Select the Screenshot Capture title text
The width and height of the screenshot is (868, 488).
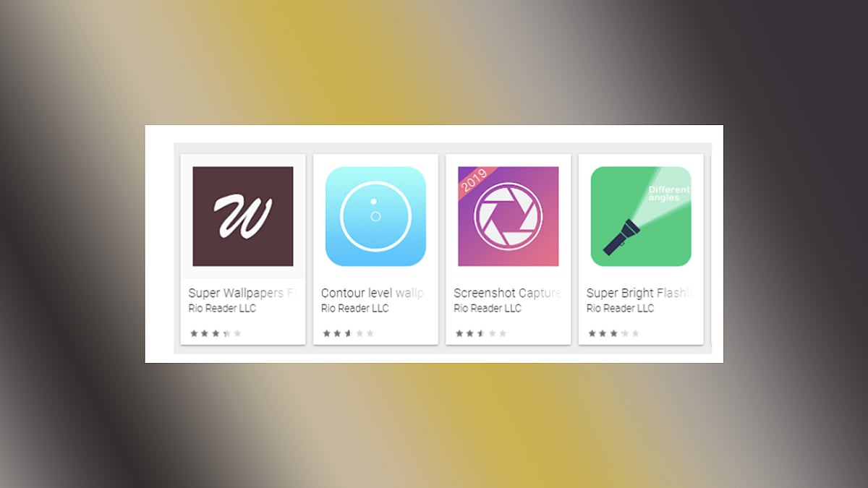click(507, 293)
